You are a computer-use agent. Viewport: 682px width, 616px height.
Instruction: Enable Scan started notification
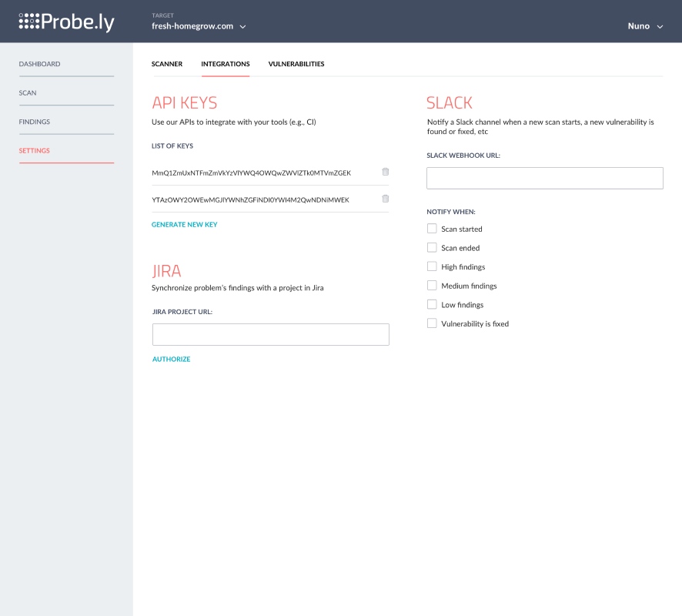point(432,229)
